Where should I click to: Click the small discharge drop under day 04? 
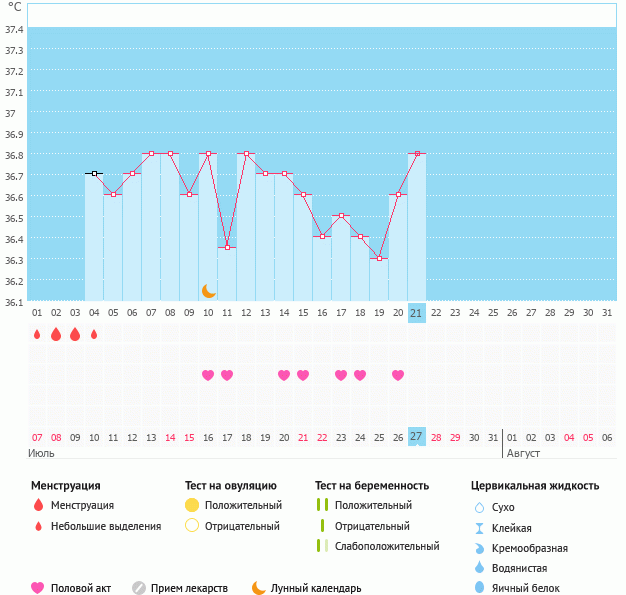pos(94,334)
